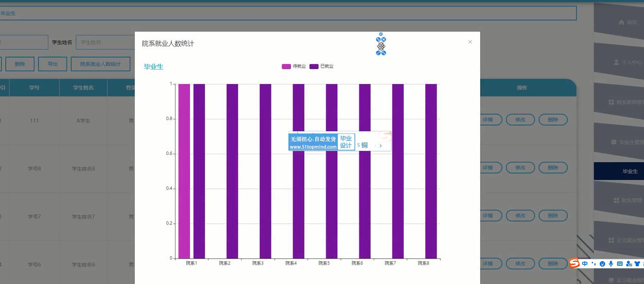Screen dimensions: 644x284
Task: Expand the 院系管理 sidebar menu
Action: tap(627, 200)
